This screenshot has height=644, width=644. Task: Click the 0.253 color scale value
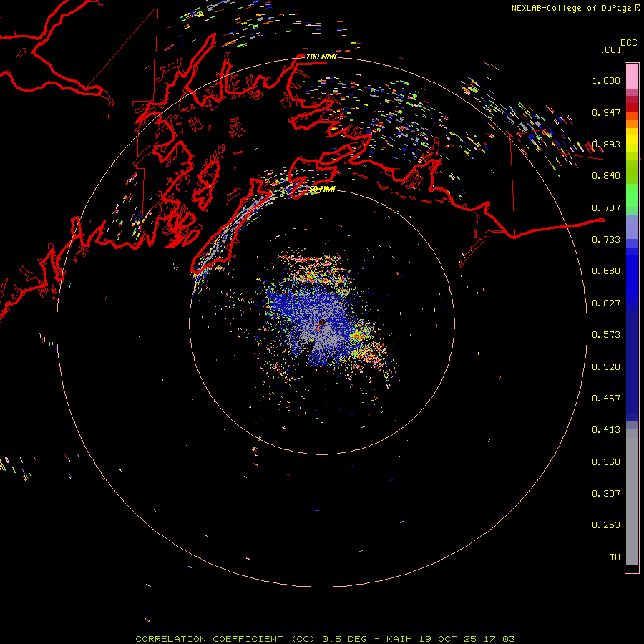pyautogui.click(x=606, y=525)
